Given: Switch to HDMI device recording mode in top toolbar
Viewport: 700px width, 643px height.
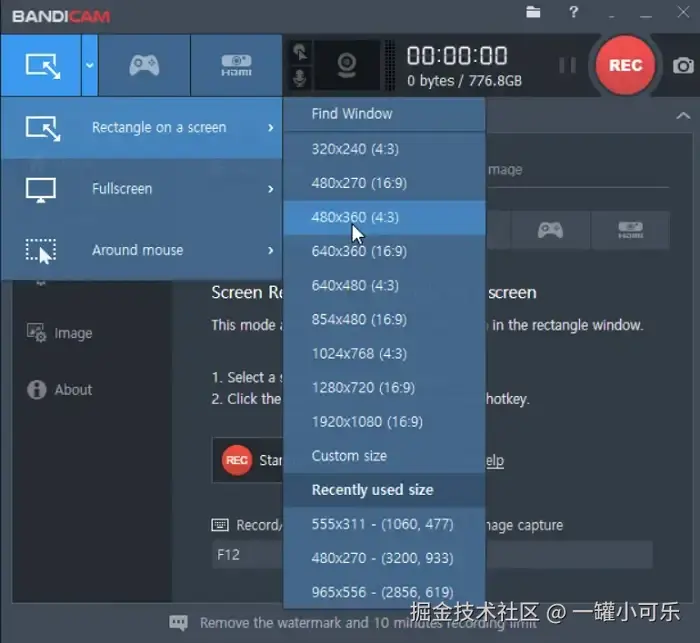Looking at the screenshot, I should click(x=236, y=66).
